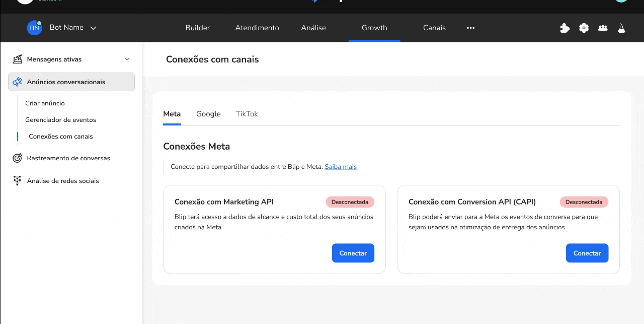Follow the Saiba mais link
Screen dimensions: 644x324
[x=341, y=167]
